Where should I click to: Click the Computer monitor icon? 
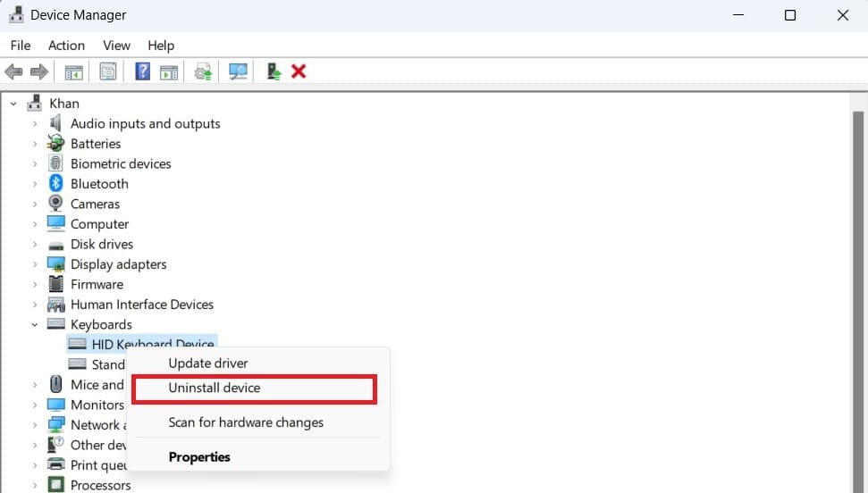(56, 223)
